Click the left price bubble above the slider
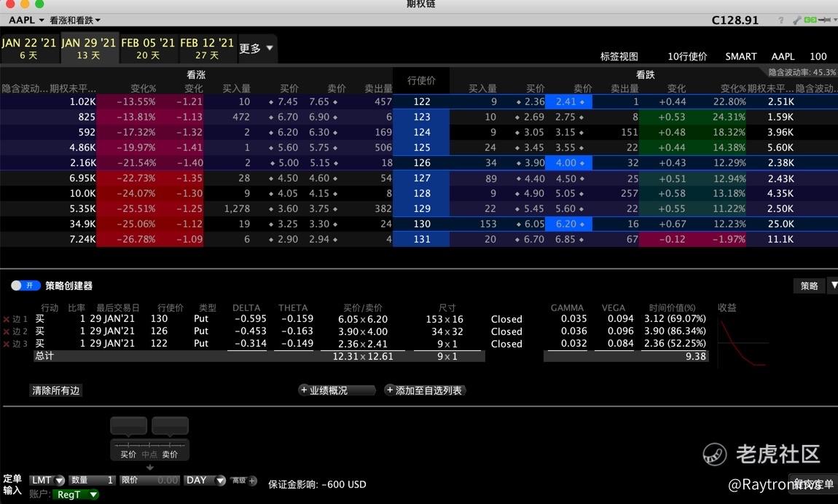Viewport: 838px width, 504px height. 128,426
